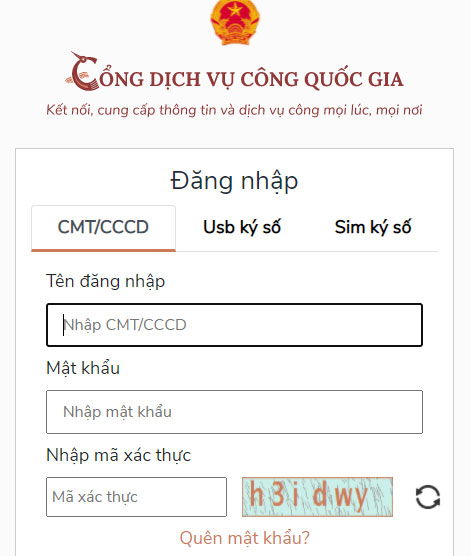The width and height of the screenshot is (471, 556).
Task: Click into the Mã xác thực field
Action: [136, 496]
